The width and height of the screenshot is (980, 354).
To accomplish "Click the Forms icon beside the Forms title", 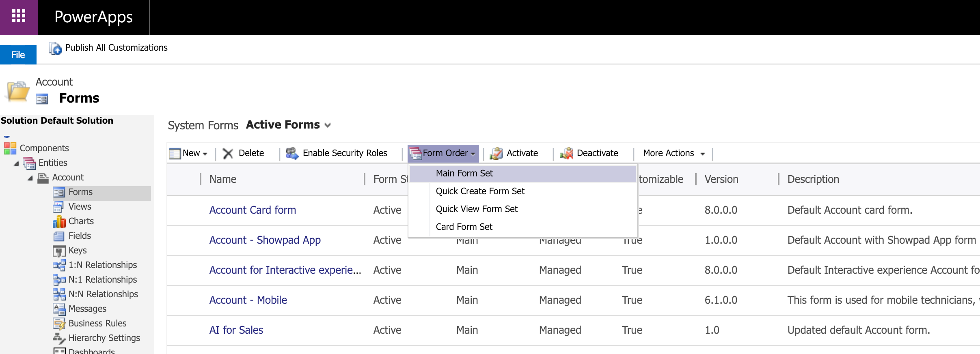I will [42, 99].
